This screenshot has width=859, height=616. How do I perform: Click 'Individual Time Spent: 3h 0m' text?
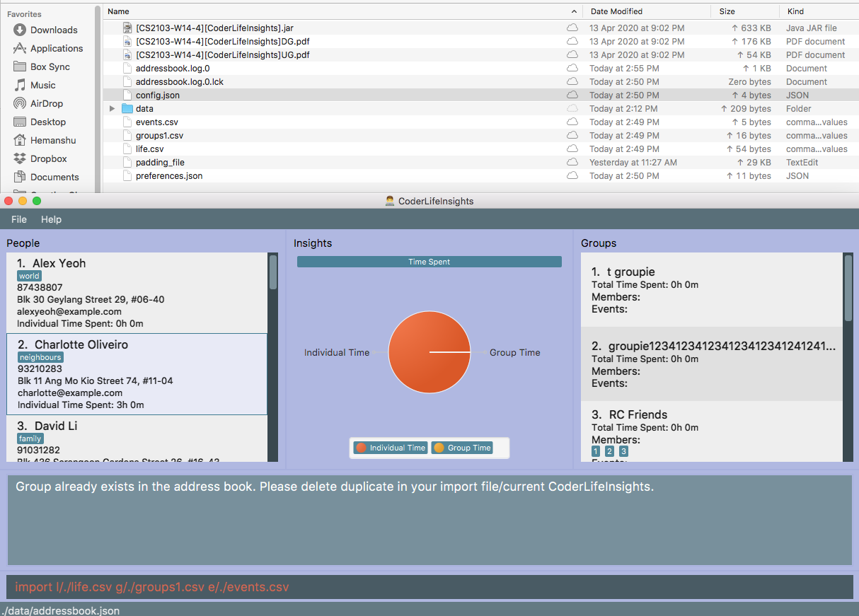[x=81, y=405]
